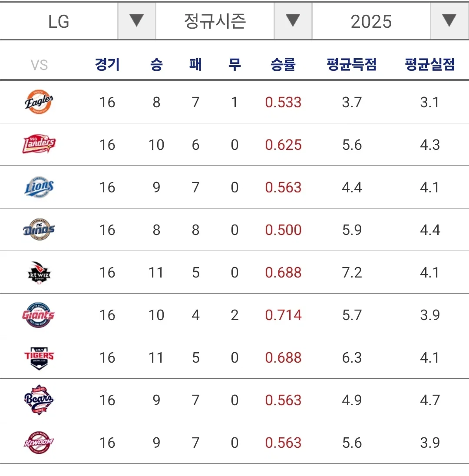Open the LG team dropdown arrow
The width and height of the screenshot is (469, 476).
tap(137, 21)
